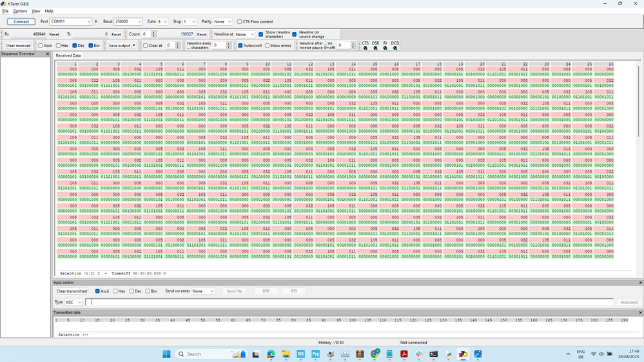Viewport: 644px width, 362px height.
Task: Open Slack from the taskbar
Action: click(x=419, y=354)
